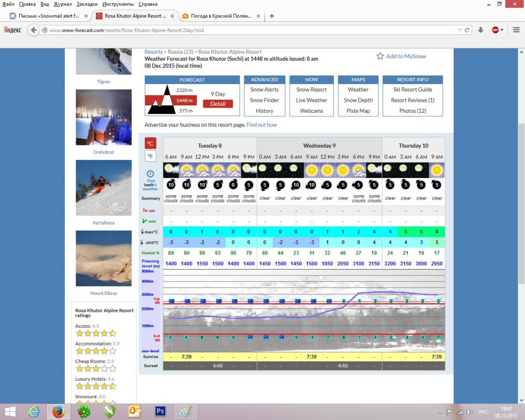Image resolution: width=525 pixels, height=420 pixels.
Task: Switch to Firefox on the taskbar
Action: (x=59, y=412)
